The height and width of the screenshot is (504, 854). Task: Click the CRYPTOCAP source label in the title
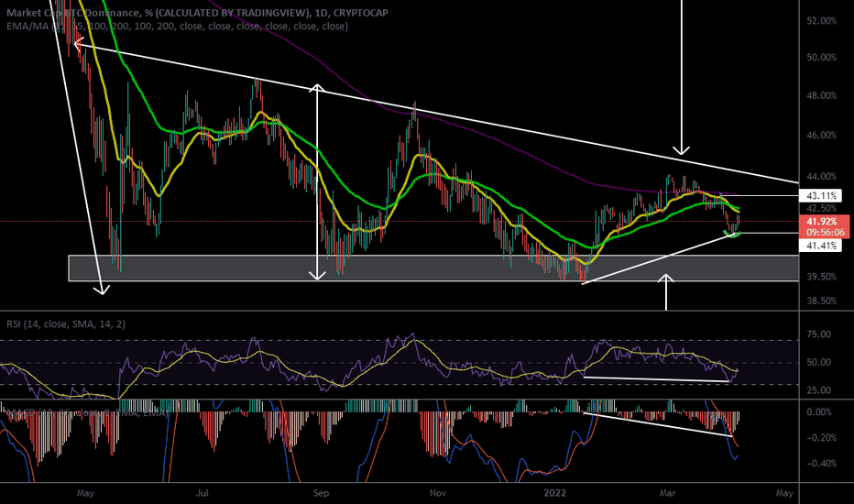360,12
